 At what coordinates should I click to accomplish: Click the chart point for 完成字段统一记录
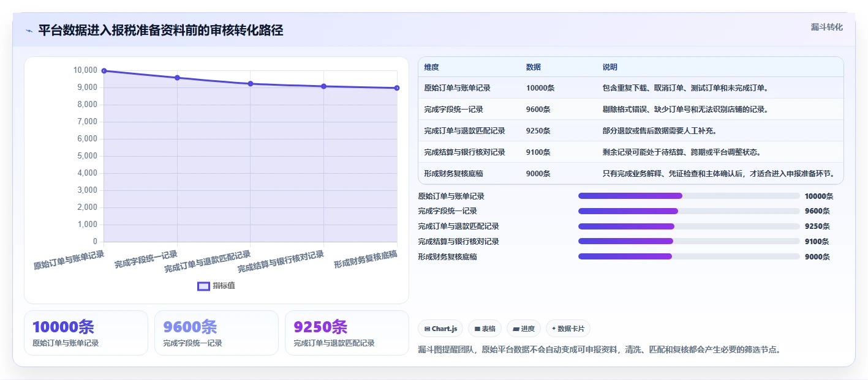coord(177,78)
